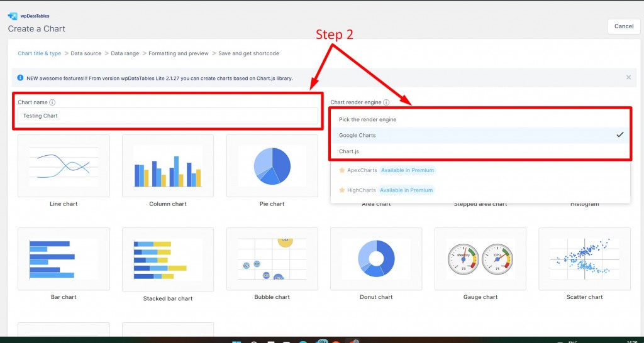Pick the Donut chart thumbnail

point(376,259)
